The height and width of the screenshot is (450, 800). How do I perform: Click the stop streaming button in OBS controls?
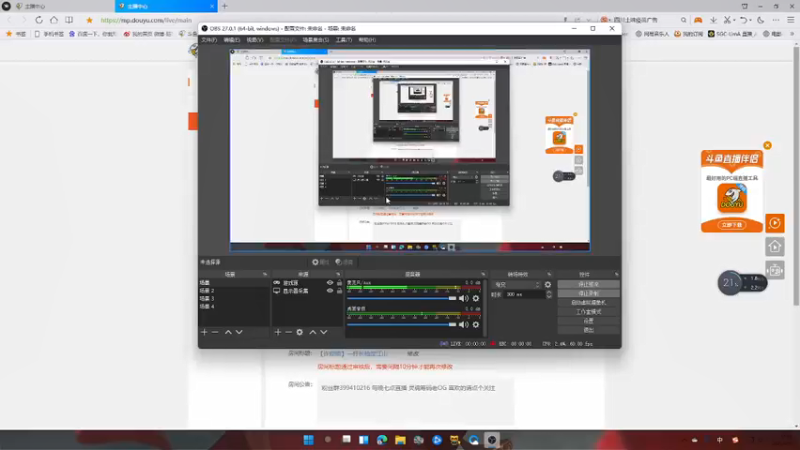click(588, 284)
